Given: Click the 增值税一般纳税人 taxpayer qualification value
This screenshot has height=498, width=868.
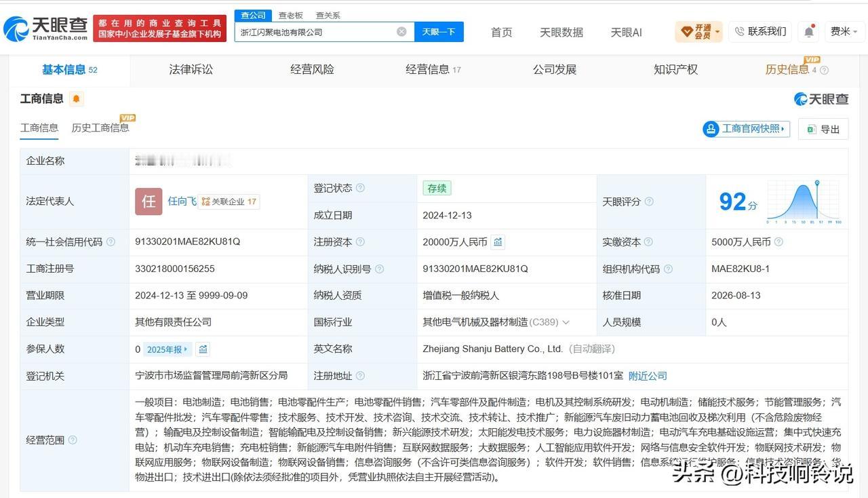Looking at the screenshot, I should click(461, 295).
